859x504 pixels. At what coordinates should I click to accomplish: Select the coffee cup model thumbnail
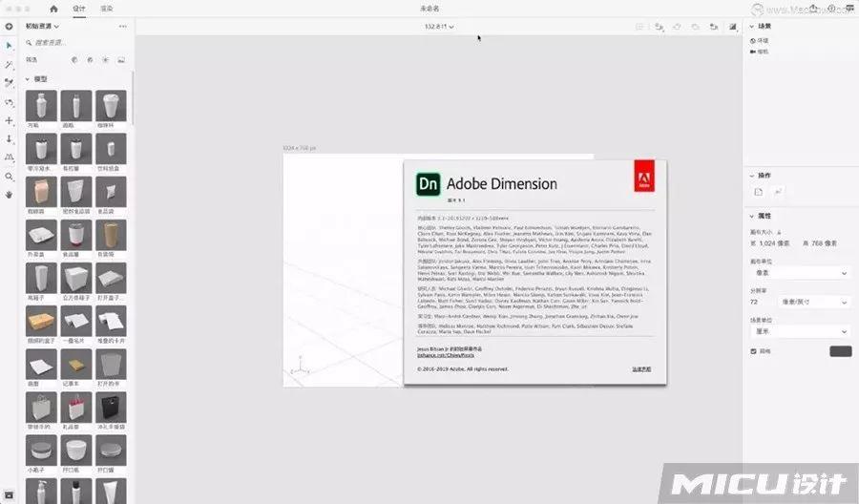click(111, 106)
